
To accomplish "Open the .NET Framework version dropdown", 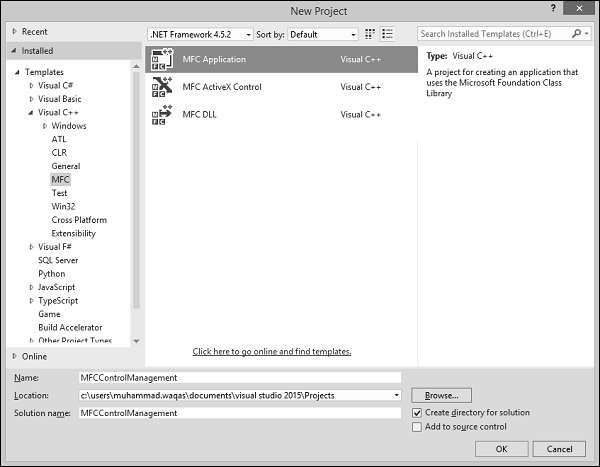I will (x=200, y=34).
